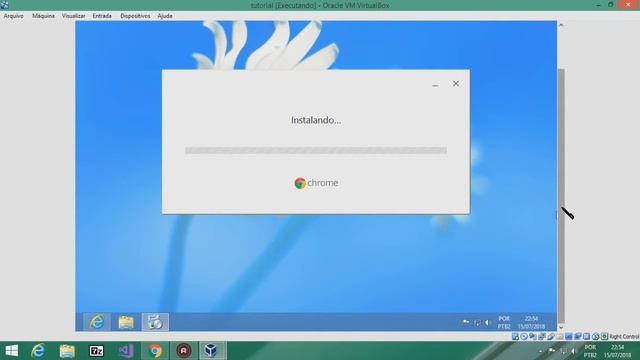The image size is (640, 360).
Task: Click the Chrome installer progress bar
Action: click(316, 151)
